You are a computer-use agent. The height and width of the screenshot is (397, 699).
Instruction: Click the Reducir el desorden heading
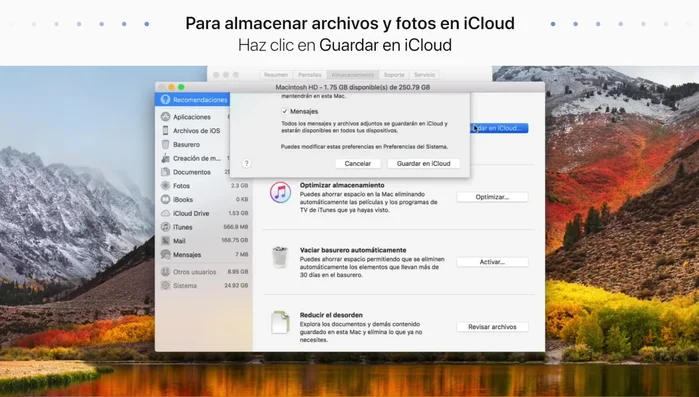(x=331, y=315)
